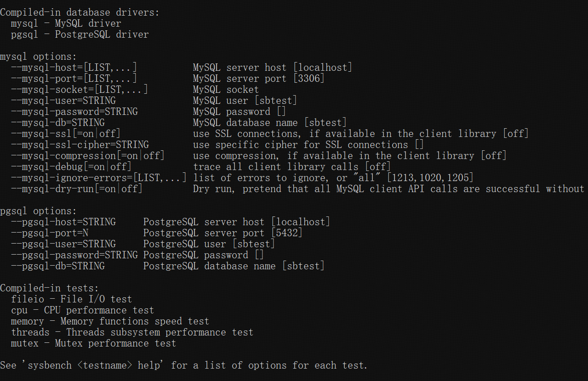Click the '--mysql-debug[=on|off]' option text

click(71, 167)
